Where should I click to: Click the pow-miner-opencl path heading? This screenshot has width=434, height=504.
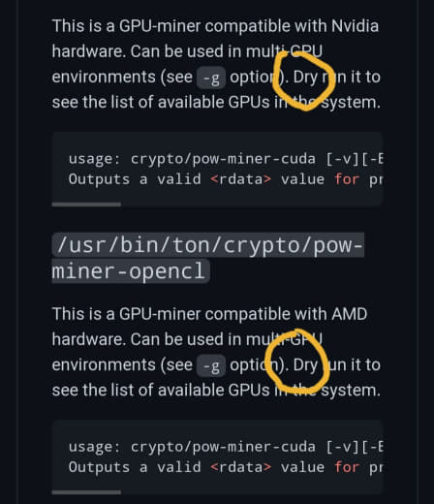[x=208, y=258]
